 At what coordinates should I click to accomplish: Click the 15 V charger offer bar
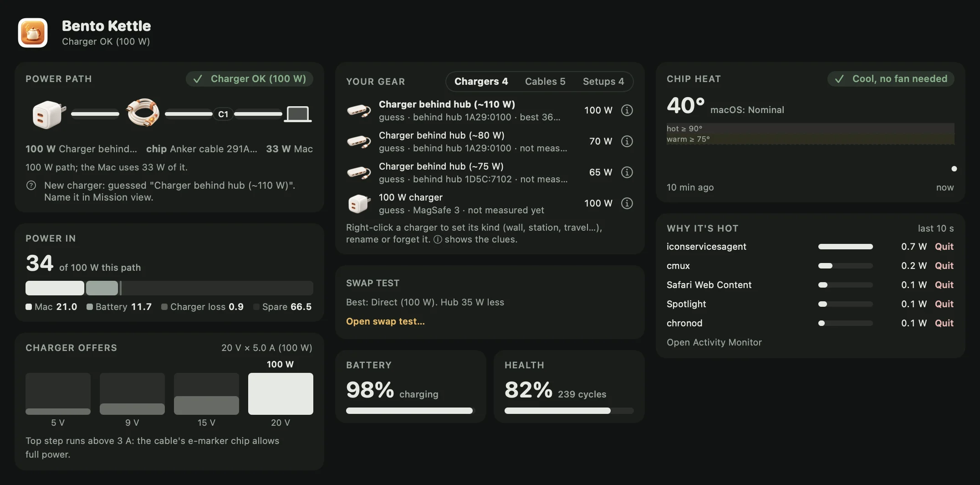tap(206, 394)
